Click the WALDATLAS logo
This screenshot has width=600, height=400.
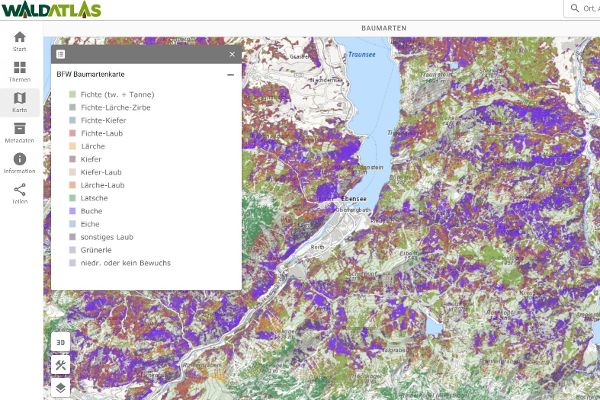(51, 10)
